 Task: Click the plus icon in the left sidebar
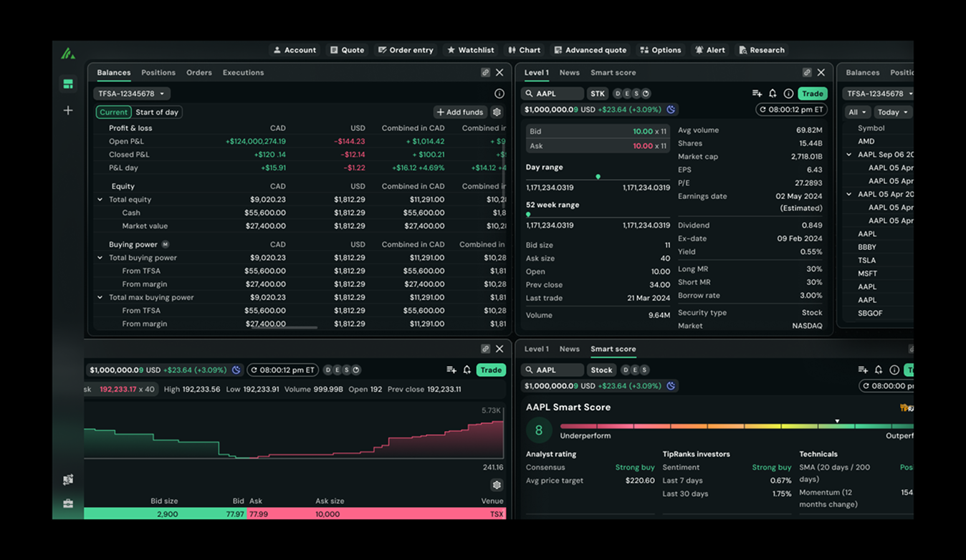[x=68, y=110]
